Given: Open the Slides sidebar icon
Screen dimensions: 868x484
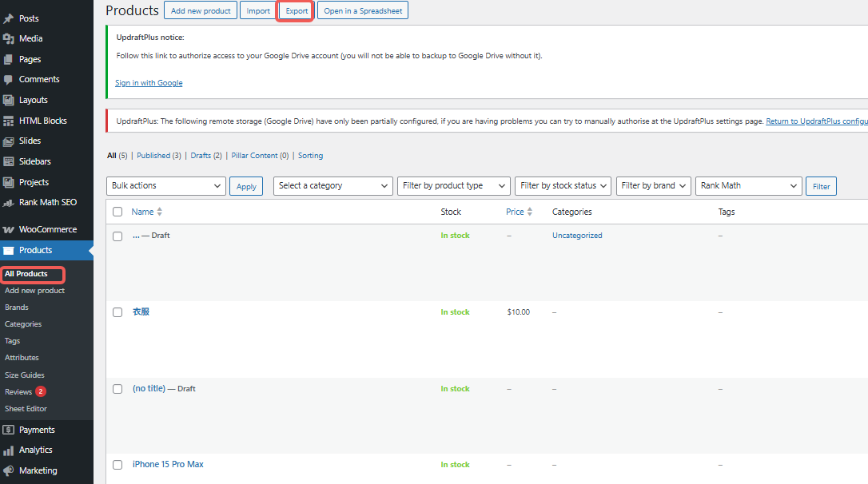Looking at the screenshot, I should pos(10,141).
